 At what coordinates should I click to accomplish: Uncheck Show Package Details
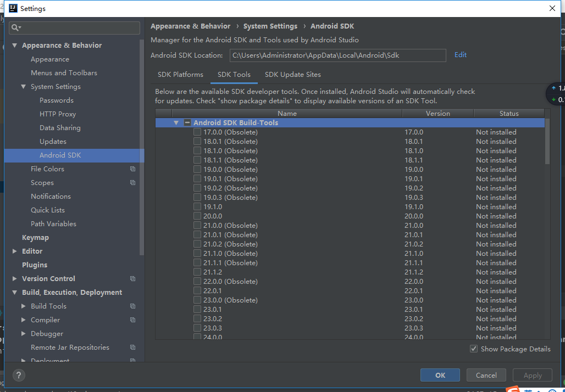(x=474, y=349)
